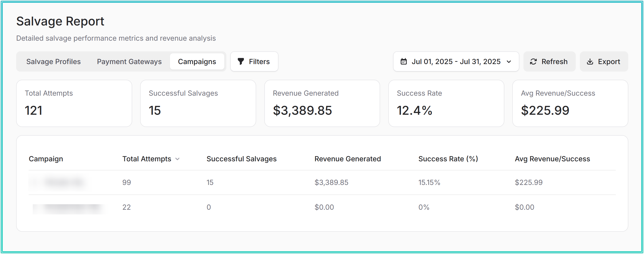Sort by Avg Revenue/Success column header

pyautogui.click(x=552, y=159)
